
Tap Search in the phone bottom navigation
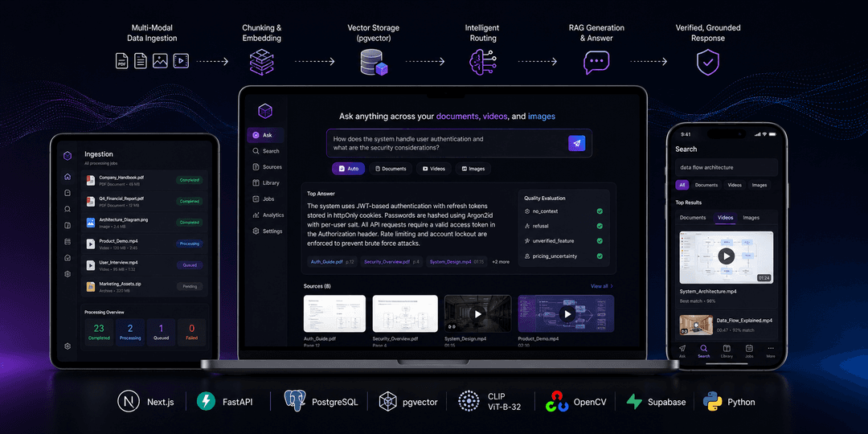tap(703, 351)
